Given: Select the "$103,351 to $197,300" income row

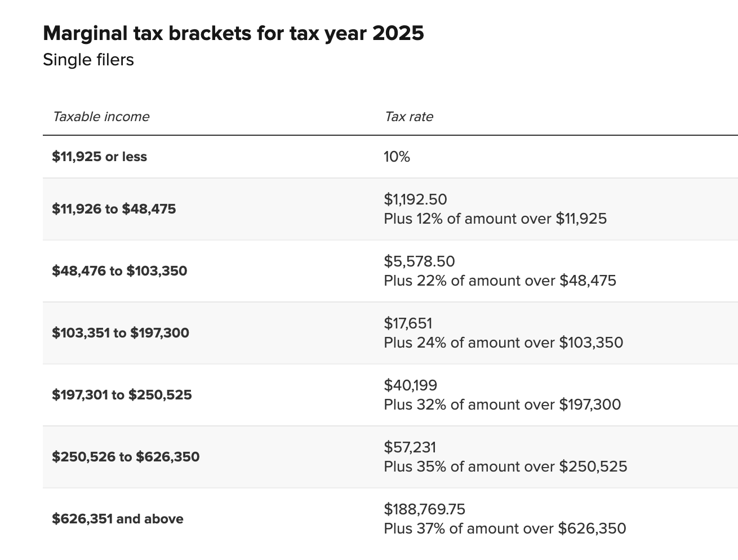Looking at the screenshot, I should (121, 333).
